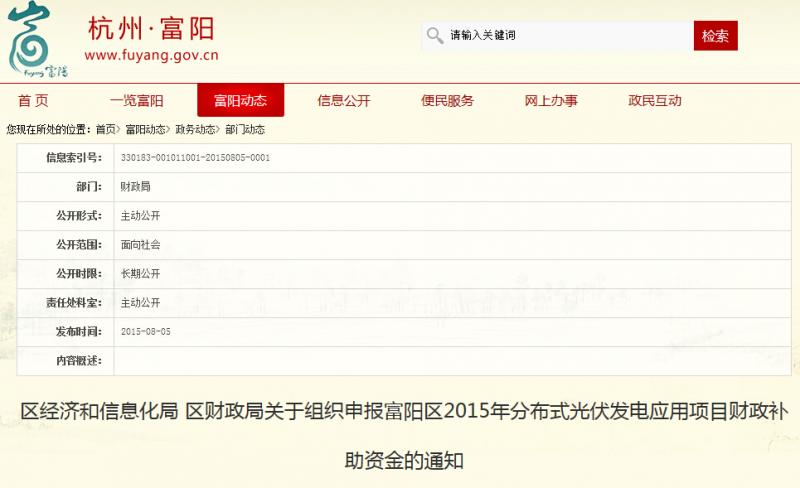800x488 pixels.
Task: Open the 部门动态 breadcrumb link
Action: (245, 130)
